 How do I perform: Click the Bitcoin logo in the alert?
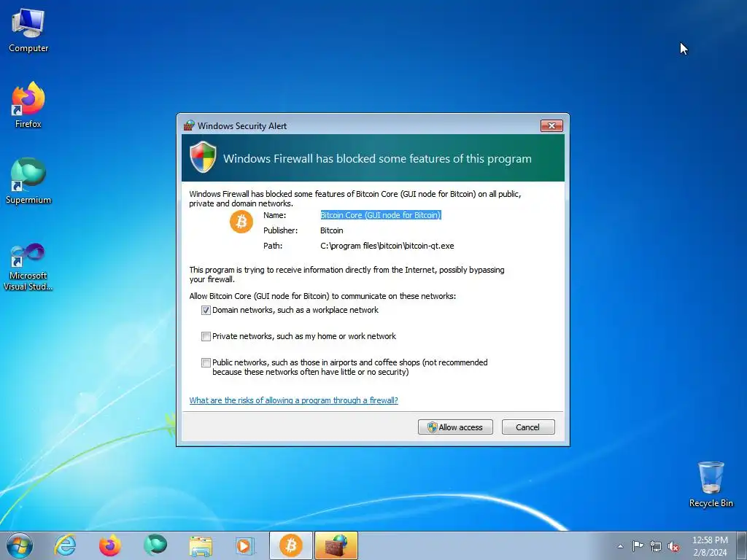(x=241, y=222)
